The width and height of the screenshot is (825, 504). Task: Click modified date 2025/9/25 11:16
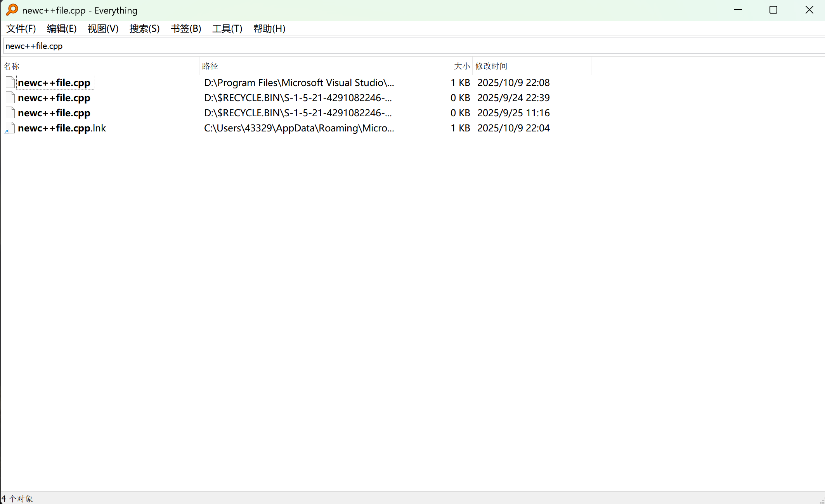pyautogui.click(x=513, y=113)
